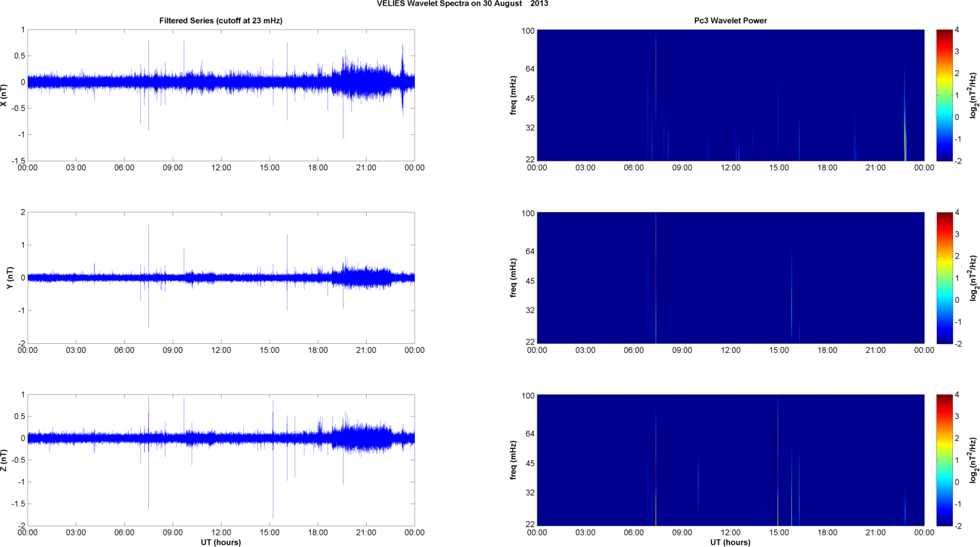Click the log2(nT²/Hz) label of the X-component colorbar
The height and width of the screenshot is (547, 980).
pyautogui.click(x=974, y=95)
